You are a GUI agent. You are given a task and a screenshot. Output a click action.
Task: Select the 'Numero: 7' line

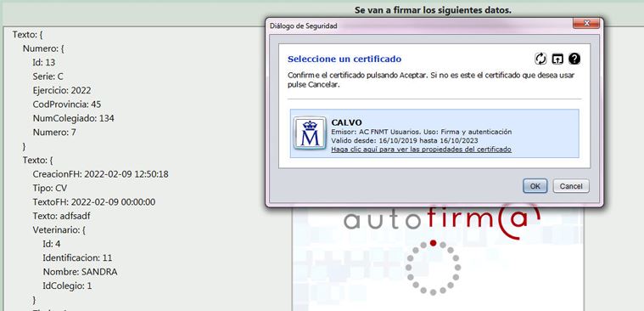54,133
